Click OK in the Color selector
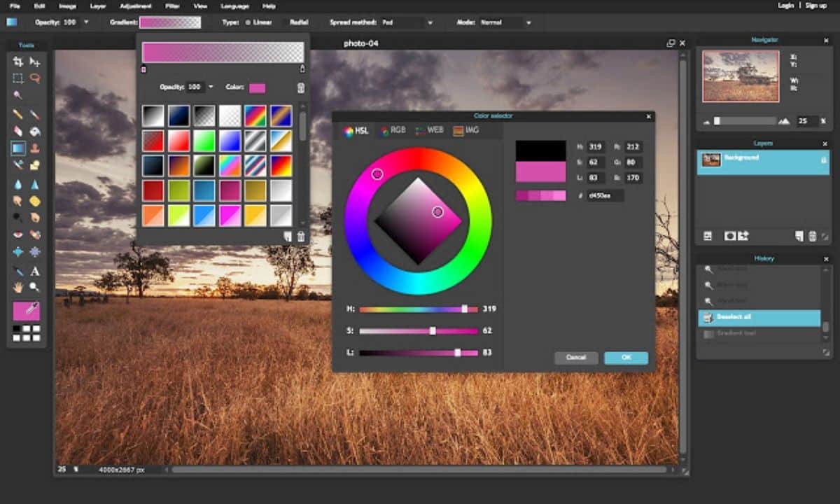The height and width of the screenshot is (504, 840). (x=626, y=358)
